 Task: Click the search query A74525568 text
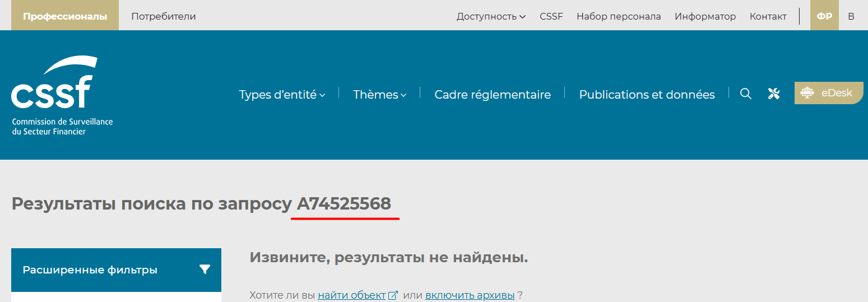click(344, 203)
